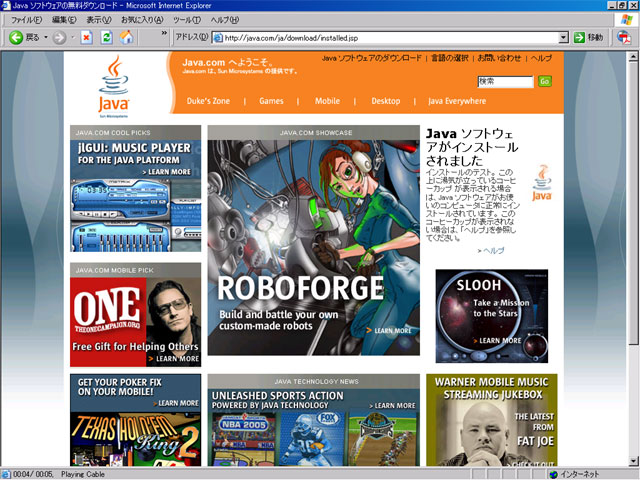Click the ヘルプ link below install text
The width and height of the screenshot is (640, 480).
(x=491, y=250)
